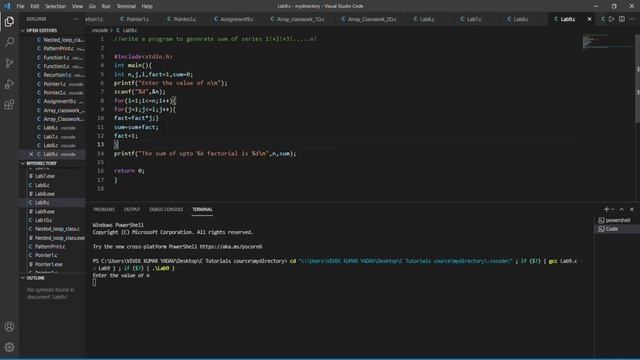
Task: Open Nested_loop_class.exe in file tree
Action: (53, 238)
